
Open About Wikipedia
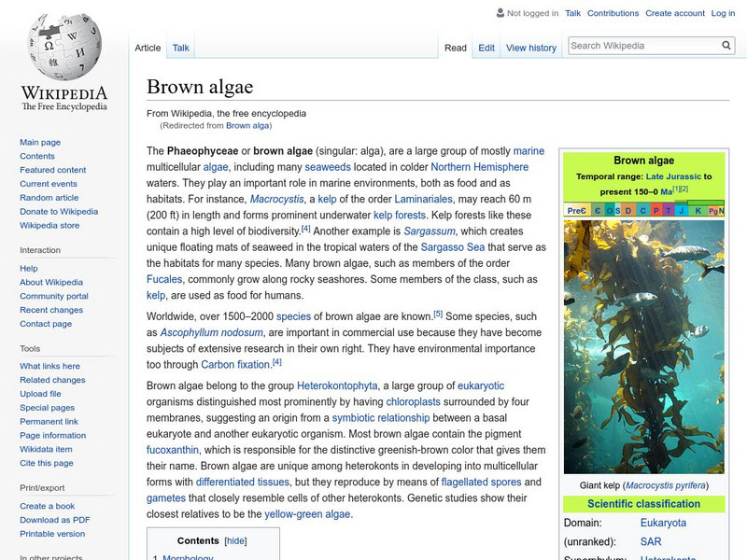pyautogui.click(x=51, y=283)
